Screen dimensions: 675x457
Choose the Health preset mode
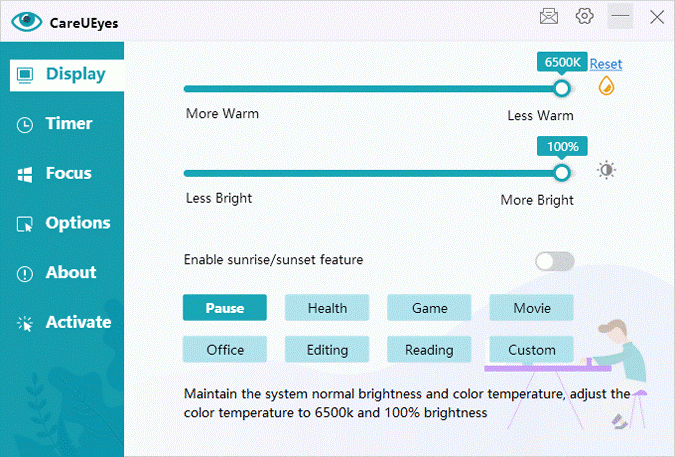(327, 308)
